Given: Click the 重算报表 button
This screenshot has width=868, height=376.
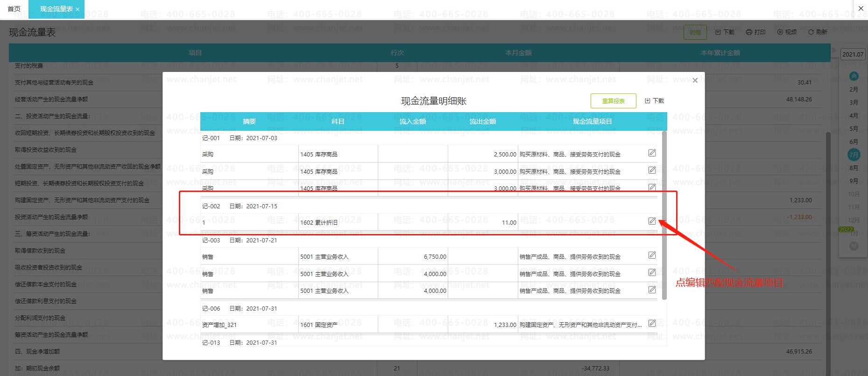Looking at the screenshot, I should (x=613, y=101).
